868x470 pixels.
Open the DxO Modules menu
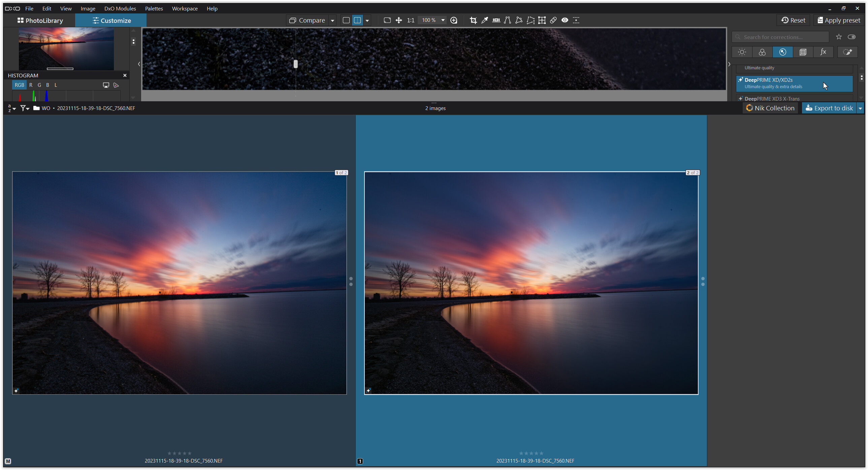(x=120, y=8)
